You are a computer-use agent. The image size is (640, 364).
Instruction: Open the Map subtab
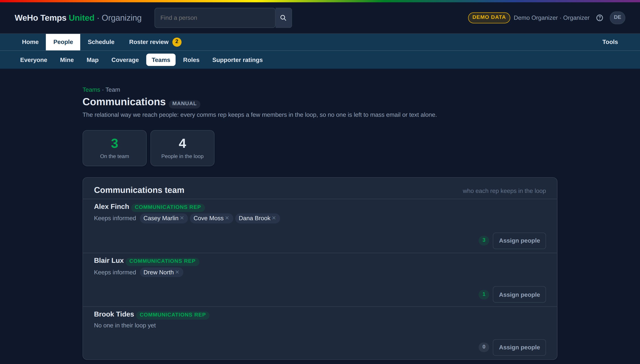(x=93, y=60)
